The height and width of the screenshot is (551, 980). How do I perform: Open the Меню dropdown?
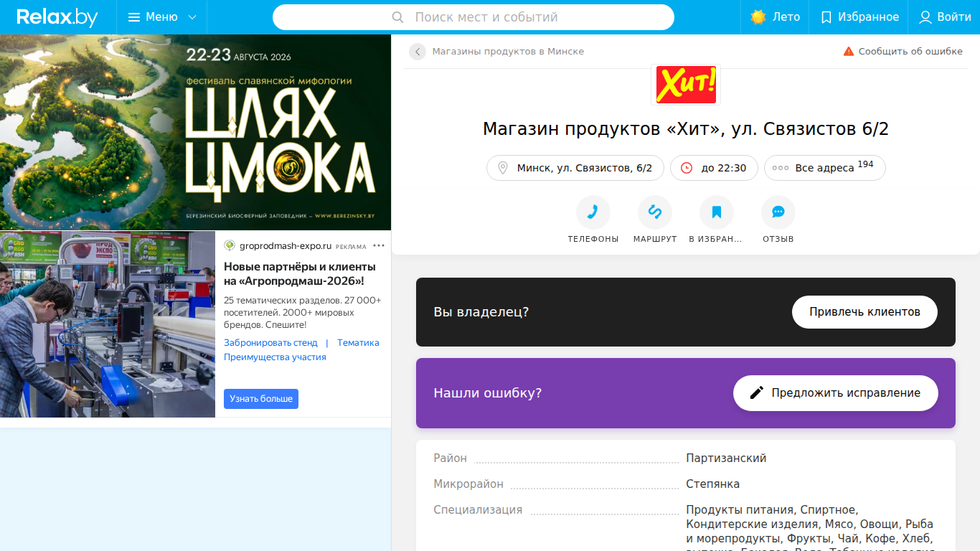162,17
